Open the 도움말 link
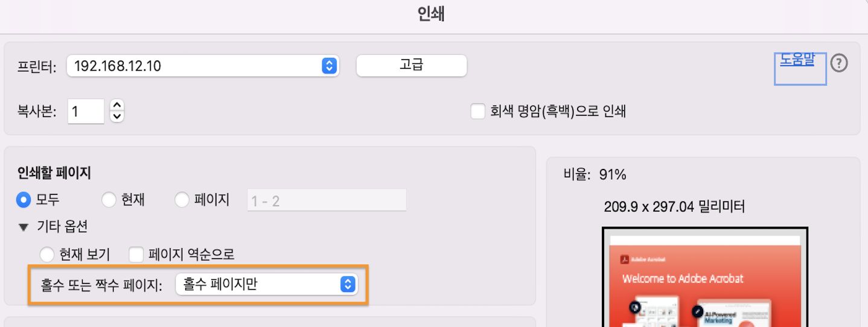The height and width of the screenshot is (327, 868). tap(797, 60)
